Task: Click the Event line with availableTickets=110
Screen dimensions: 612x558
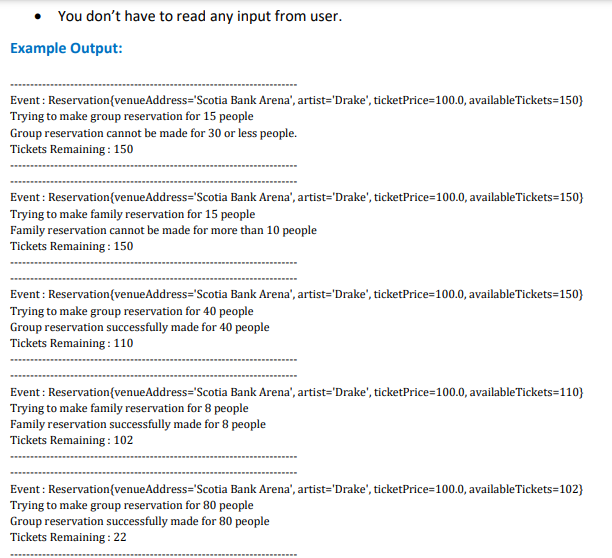Action: click(297, 392)
